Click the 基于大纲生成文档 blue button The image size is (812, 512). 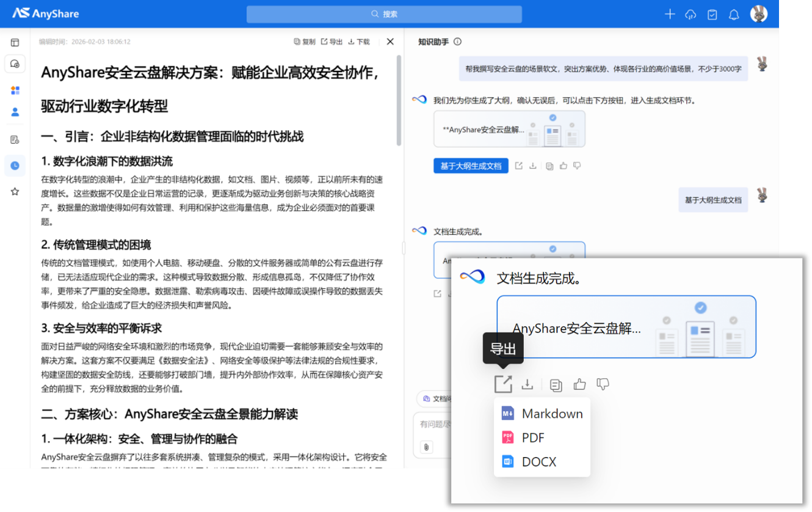(x=471, y=166)
